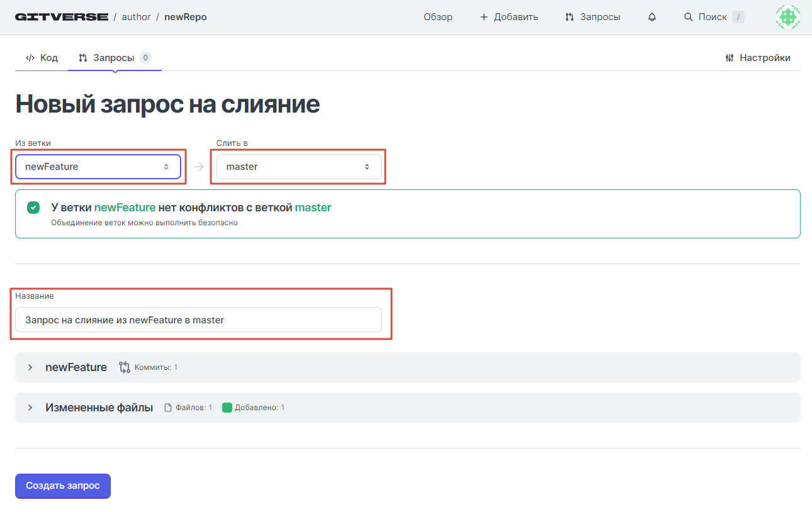The height and width of the screenshot is (512, 812).
Task: Click the arrow between branch selectors
Action: coord(199,167)
